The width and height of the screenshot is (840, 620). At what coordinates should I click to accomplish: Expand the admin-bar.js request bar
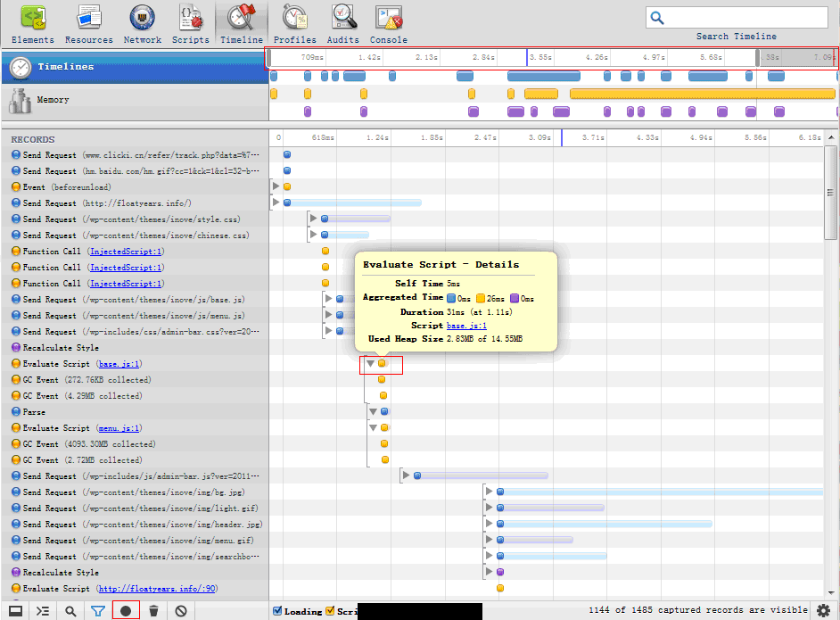tap(406, 475)
